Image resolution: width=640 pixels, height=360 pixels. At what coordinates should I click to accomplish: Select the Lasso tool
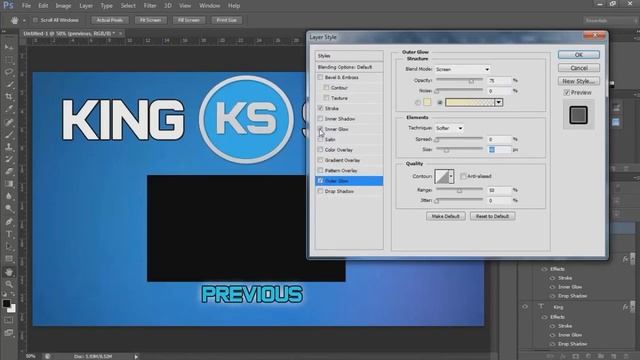(9, 72)
